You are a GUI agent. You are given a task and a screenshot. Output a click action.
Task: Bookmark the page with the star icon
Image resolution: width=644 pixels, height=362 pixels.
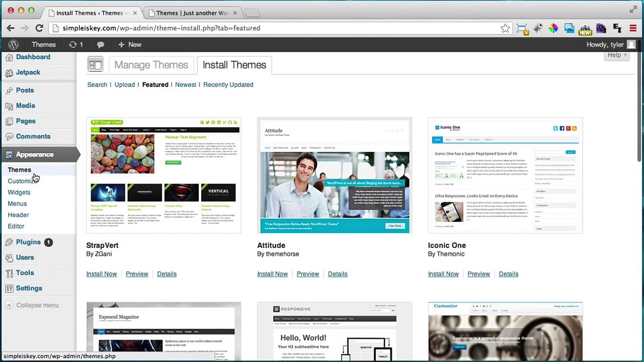point(505,29)
